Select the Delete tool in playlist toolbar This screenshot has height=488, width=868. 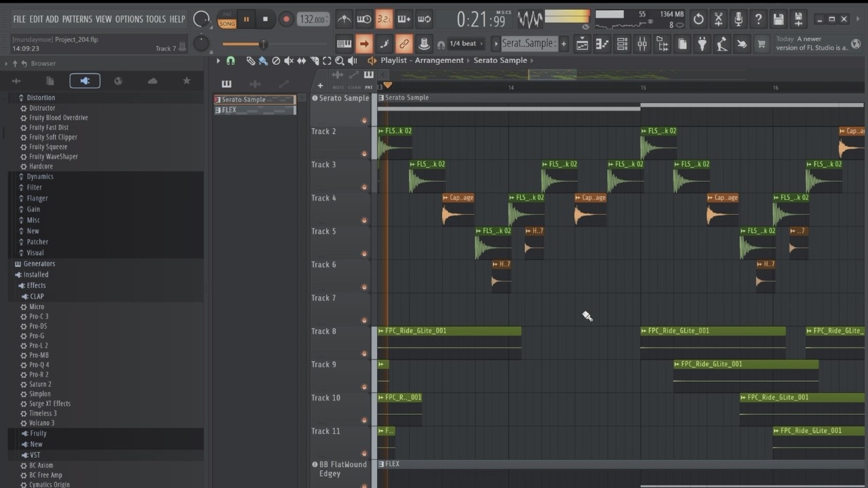click(x=276, y=61)
